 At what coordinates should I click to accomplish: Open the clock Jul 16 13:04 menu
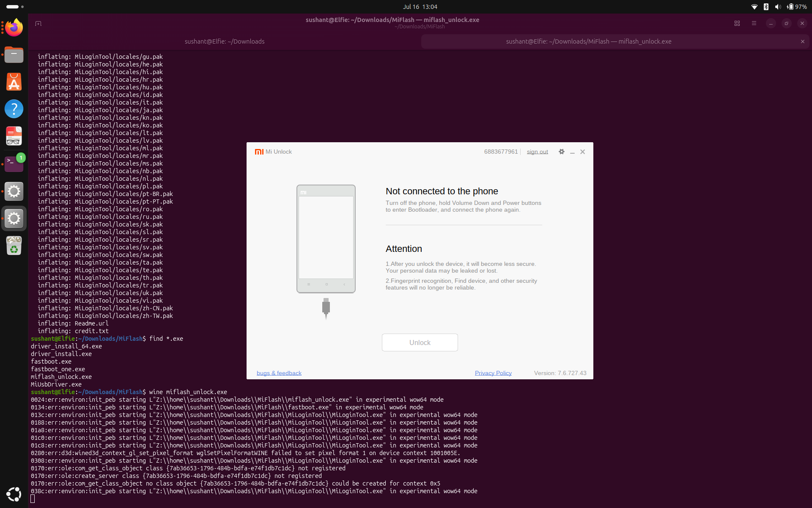click(420, 7)
